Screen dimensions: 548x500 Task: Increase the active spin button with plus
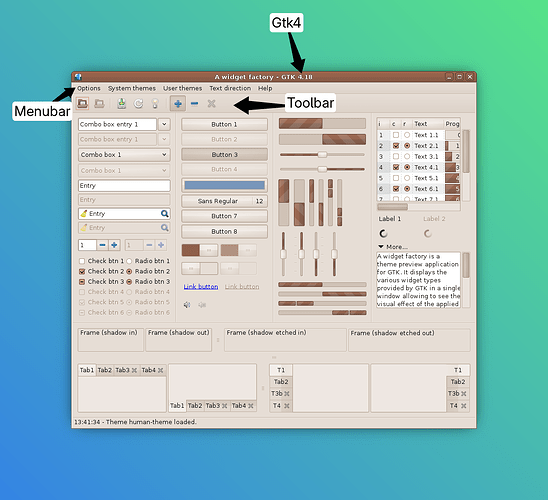114,245
